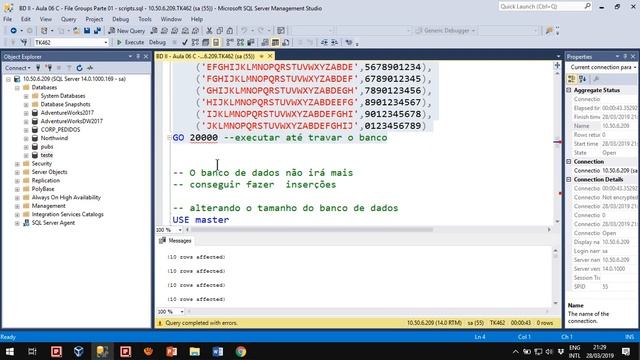The height and width of the screenshot is (360, 640).
Task: Click the Debug button in toolbar
Action: tap(157, 42)
